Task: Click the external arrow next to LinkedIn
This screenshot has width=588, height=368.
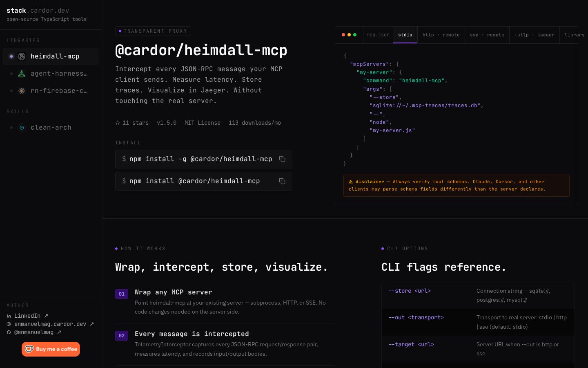Action: point(46,316)
